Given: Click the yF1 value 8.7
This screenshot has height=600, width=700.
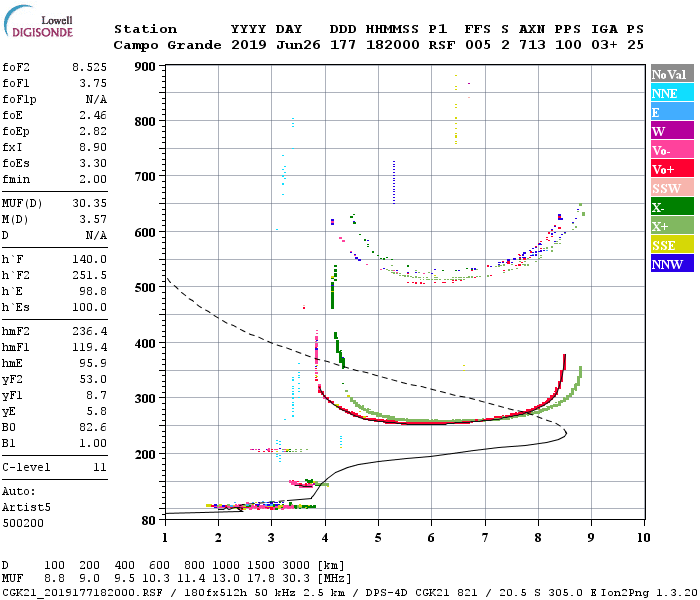Looking at the screenshot, I should click(96, 396).
